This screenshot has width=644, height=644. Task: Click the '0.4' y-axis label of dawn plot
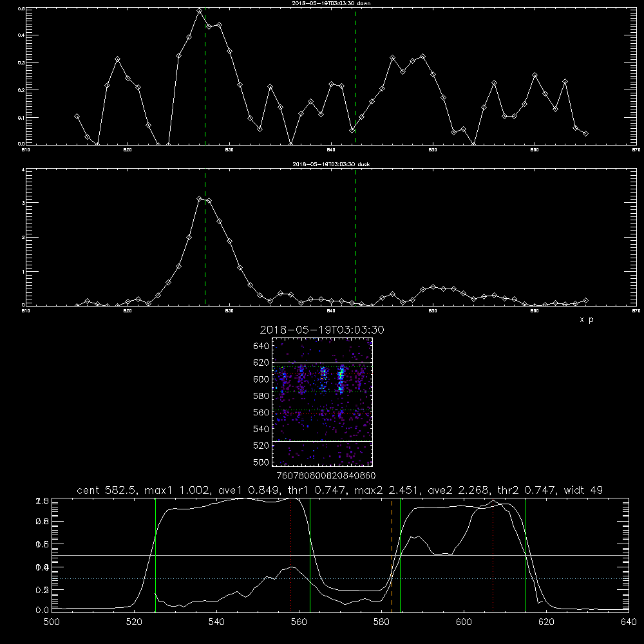pyautogui.click(x=21, y=35)
